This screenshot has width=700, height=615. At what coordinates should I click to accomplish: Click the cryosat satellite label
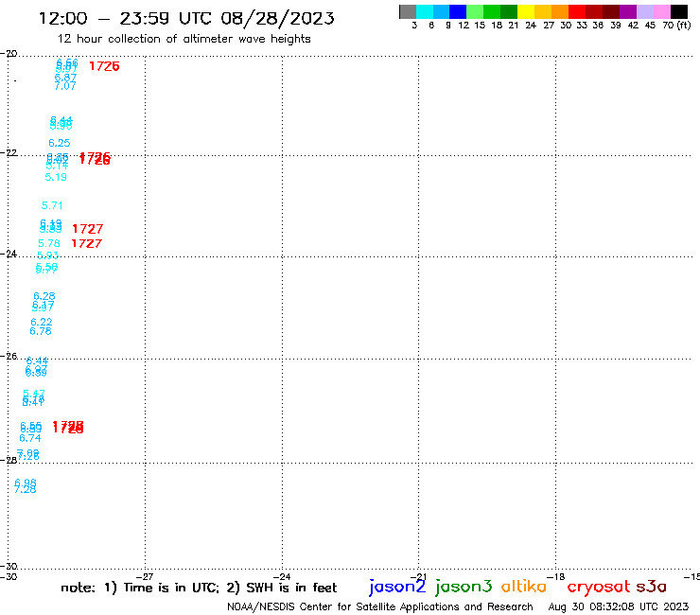[598, 588]
